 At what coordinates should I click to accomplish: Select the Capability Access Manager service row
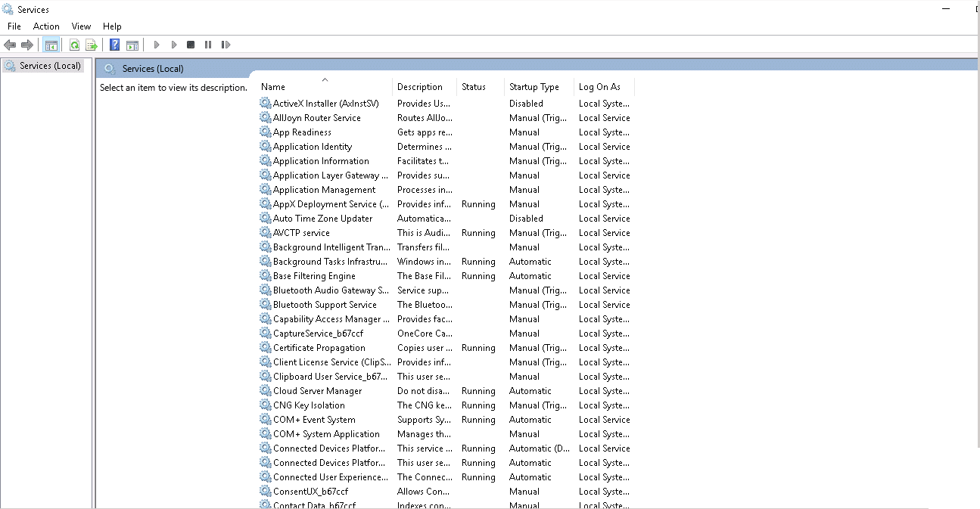pos(445,318)
